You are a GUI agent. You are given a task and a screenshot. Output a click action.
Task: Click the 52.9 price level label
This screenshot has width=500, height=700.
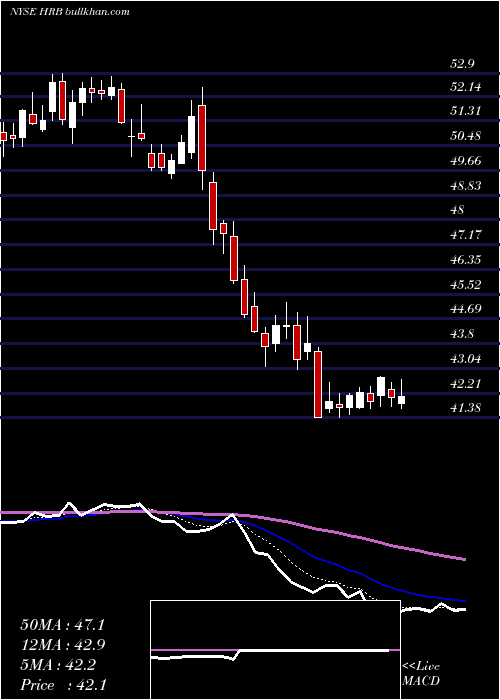(x=462, y=63)
